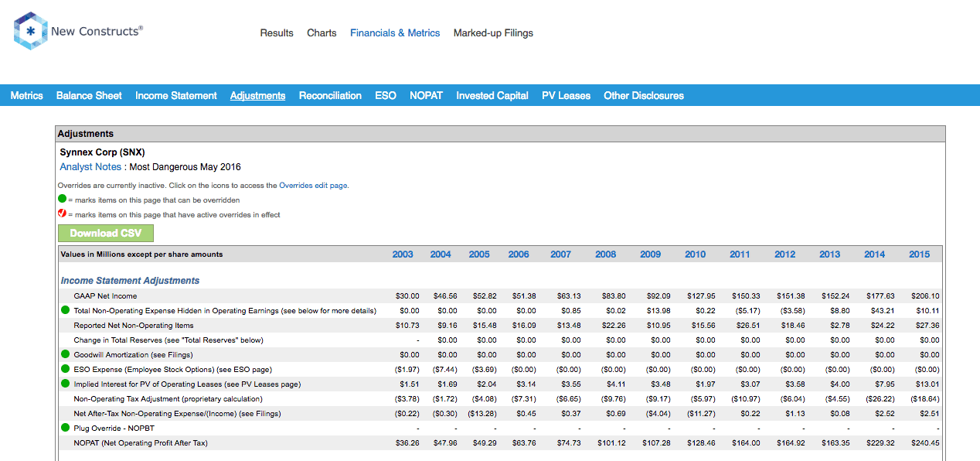Select the 2008 year column header
The image size is (980, 461).
click(606, 254)
